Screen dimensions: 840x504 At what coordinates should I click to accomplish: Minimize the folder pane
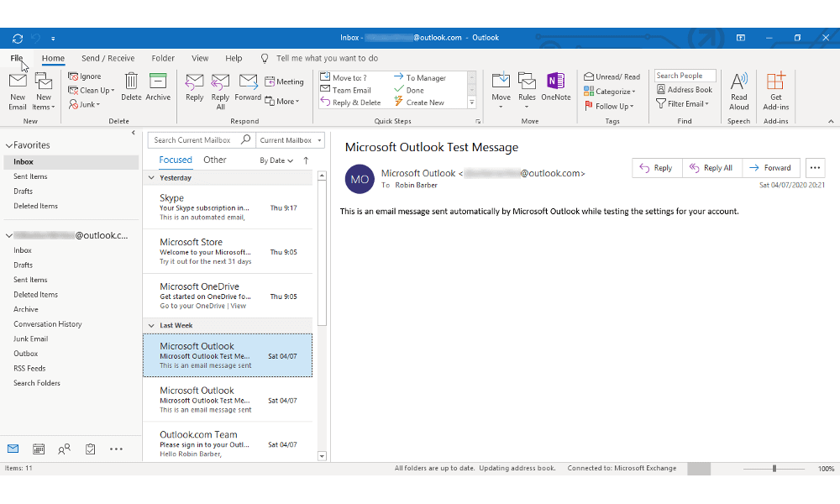click(134, 133)
